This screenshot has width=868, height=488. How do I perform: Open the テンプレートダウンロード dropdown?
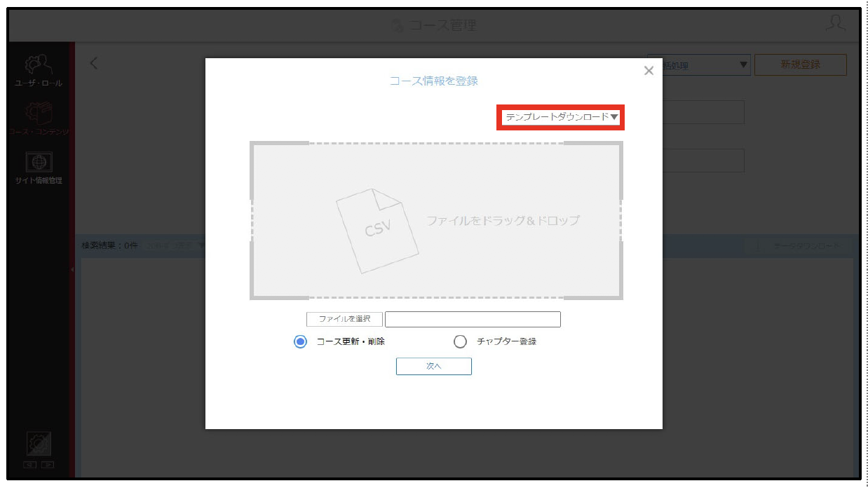561,117
